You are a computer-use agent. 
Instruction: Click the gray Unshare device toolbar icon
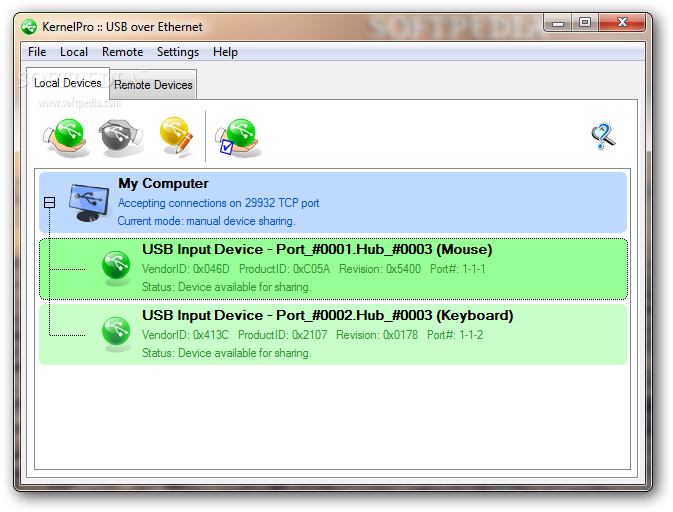point(121,137)
